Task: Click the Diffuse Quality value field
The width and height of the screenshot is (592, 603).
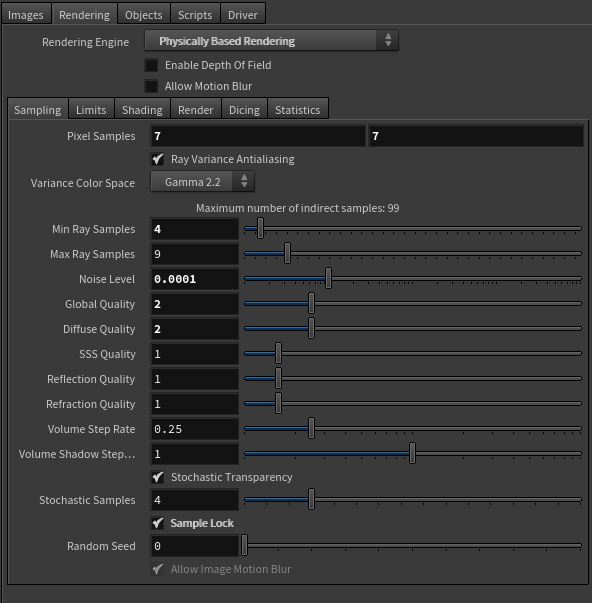Action: point(195,329)
